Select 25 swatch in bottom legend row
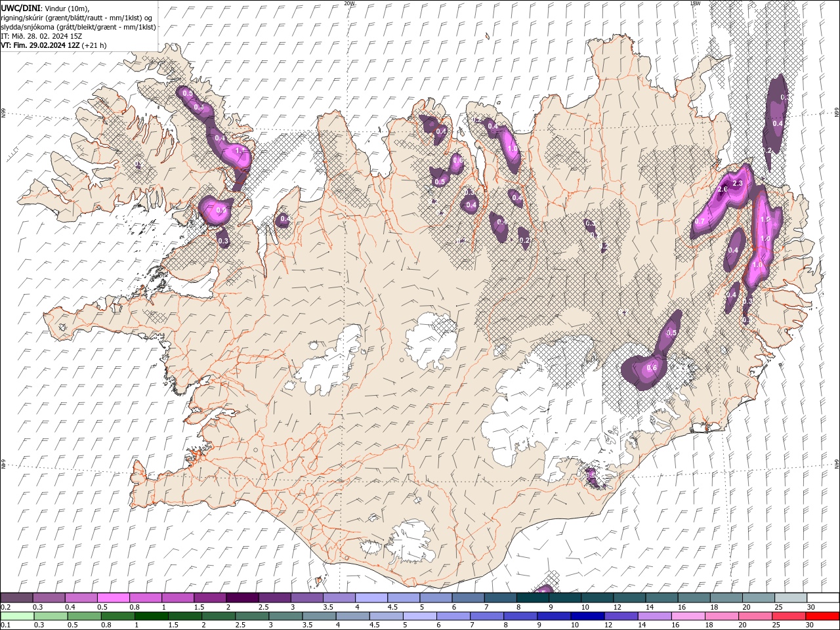Screen dimensions: 840x630 788,616
